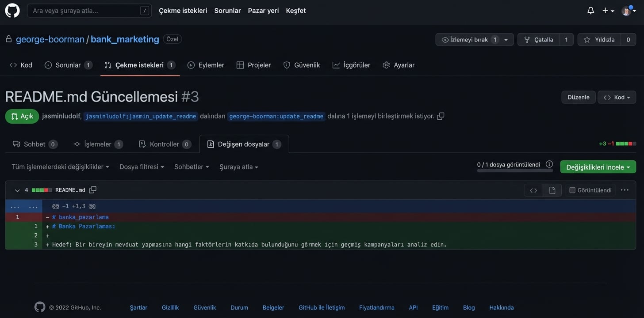Expand the Kod dropdown button

[x=617, y=97]
